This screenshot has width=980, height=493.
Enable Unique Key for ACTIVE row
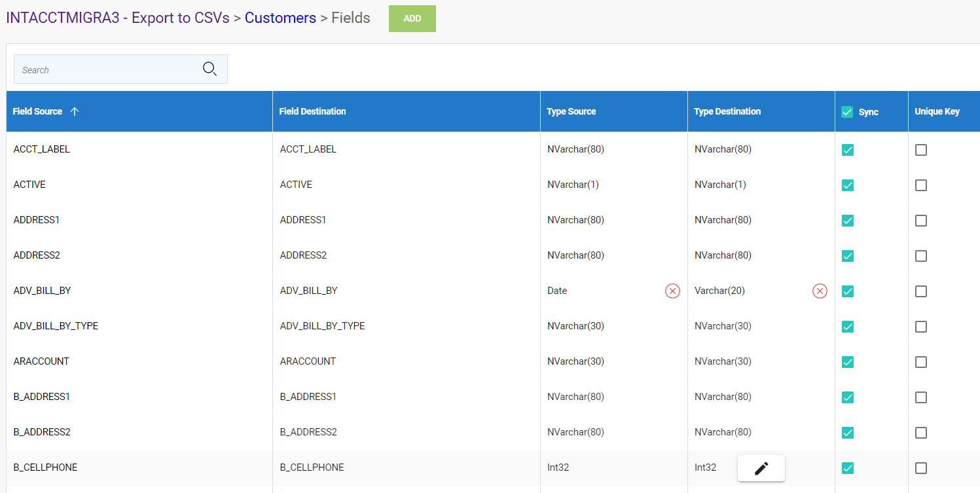point(920,185)
